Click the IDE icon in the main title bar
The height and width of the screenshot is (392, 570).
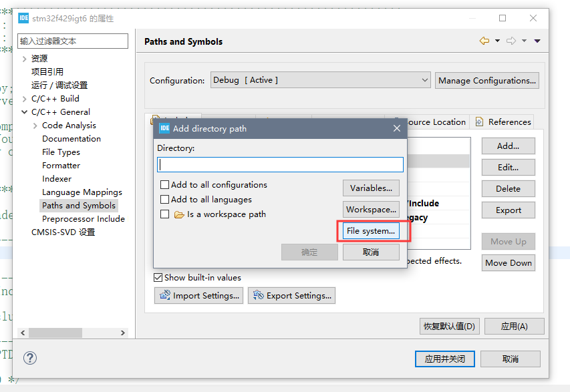(23, 18)
